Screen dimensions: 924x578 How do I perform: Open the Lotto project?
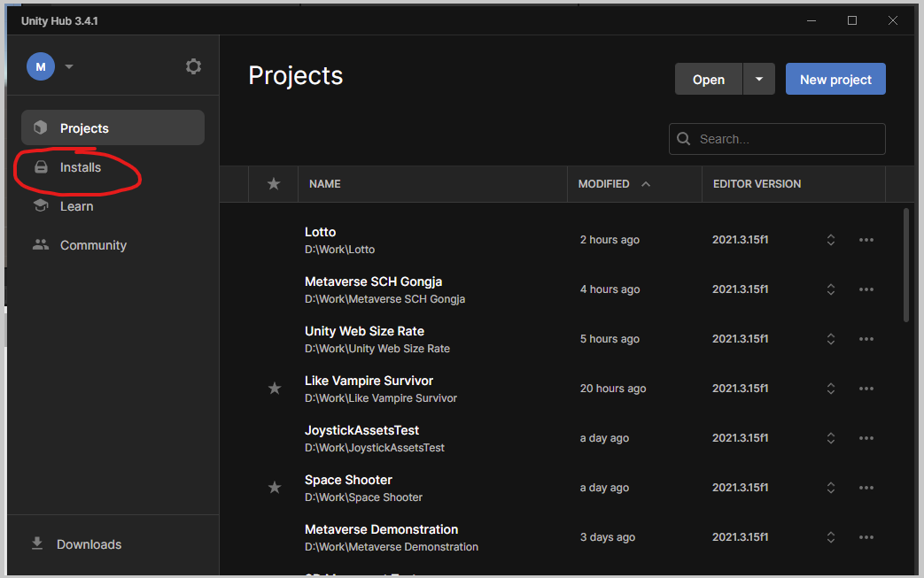coord(320,232)
